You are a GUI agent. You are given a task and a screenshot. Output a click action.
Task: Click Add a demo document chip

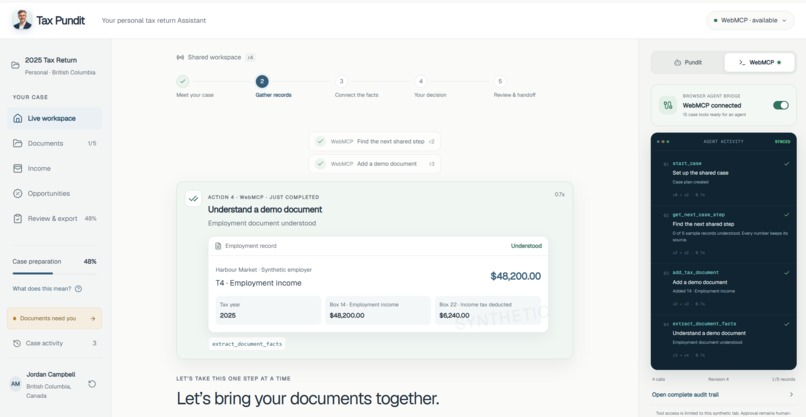[375, 164]
